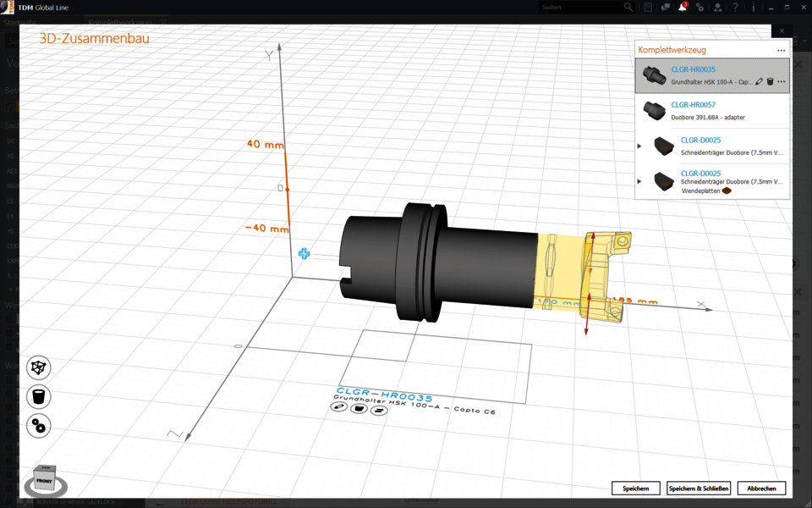Open CLGR-HR0057 link in list

click(694, 105)
